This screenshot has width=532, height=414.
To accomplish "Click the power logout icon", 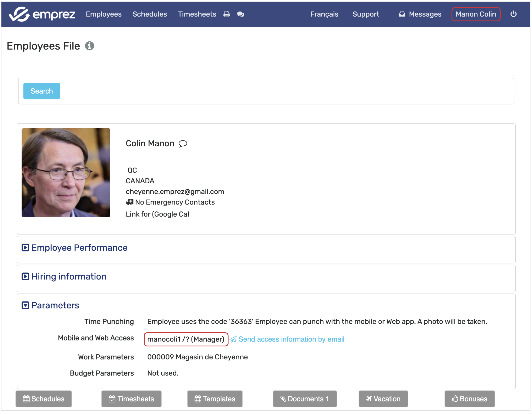I will 513,14.
